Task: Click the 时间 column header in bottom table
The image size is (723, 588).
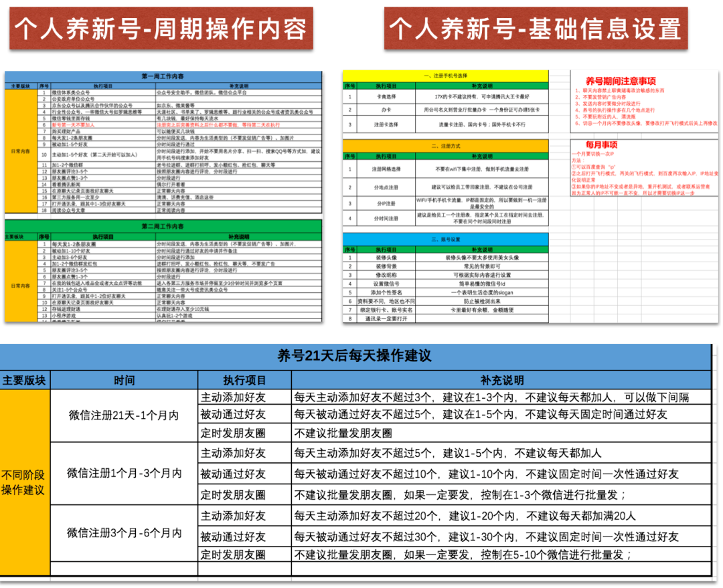Action: point(124,380)
